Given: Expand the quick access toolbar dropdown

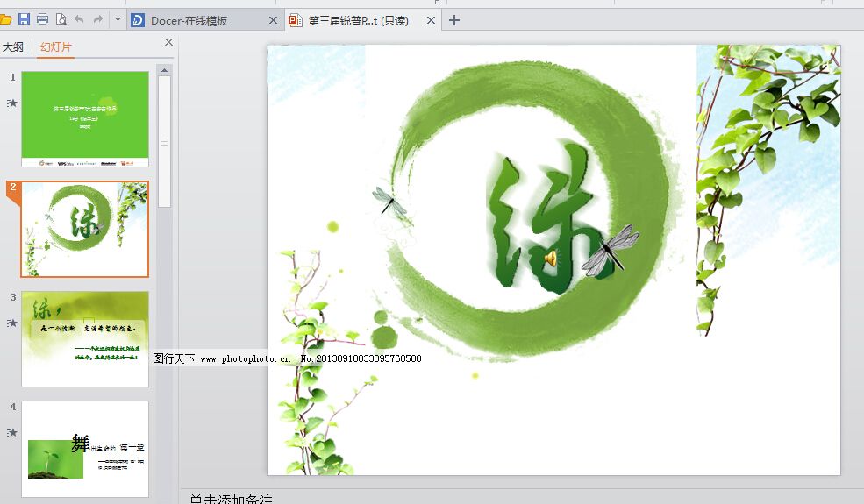Looking at the screenshot, I should click(118, 20).
